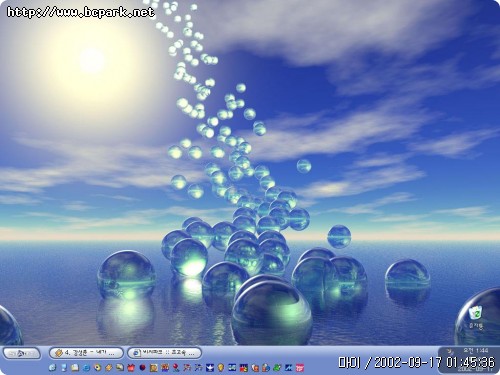Click the brown-gold square picture quick launch icon
Screen dimensions: 500x375
click(x=154, y=368)
